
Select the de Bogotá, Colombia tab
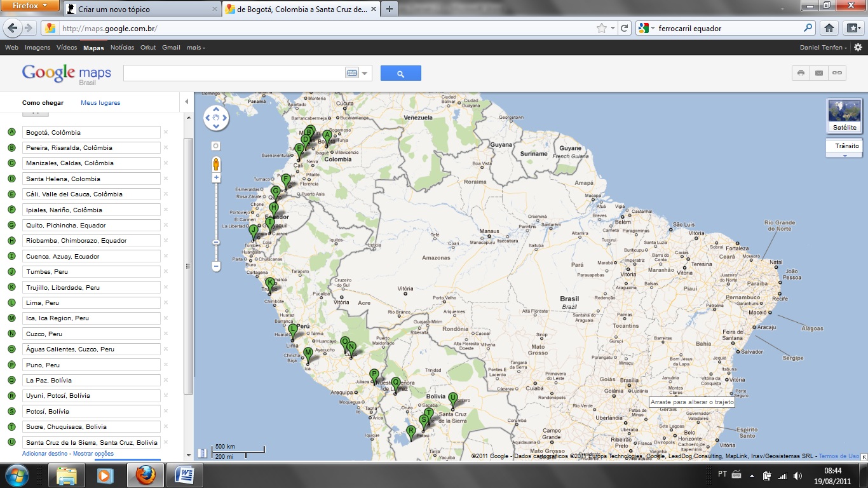[301, 9]
